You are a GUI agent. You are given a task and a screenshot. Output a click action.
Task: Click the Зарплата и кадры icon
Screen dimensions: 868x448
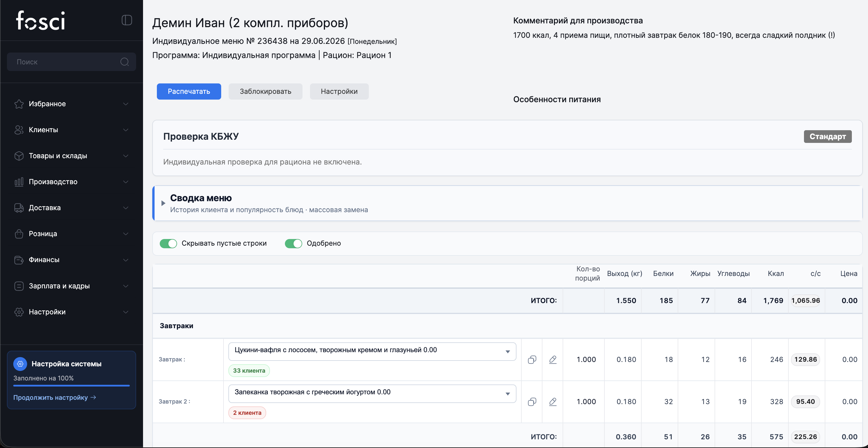pos(19,286)
